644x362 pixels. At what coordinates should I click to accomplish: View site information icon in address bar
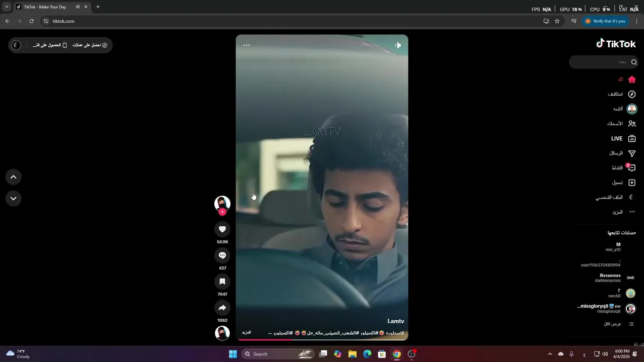pos(46,21)
